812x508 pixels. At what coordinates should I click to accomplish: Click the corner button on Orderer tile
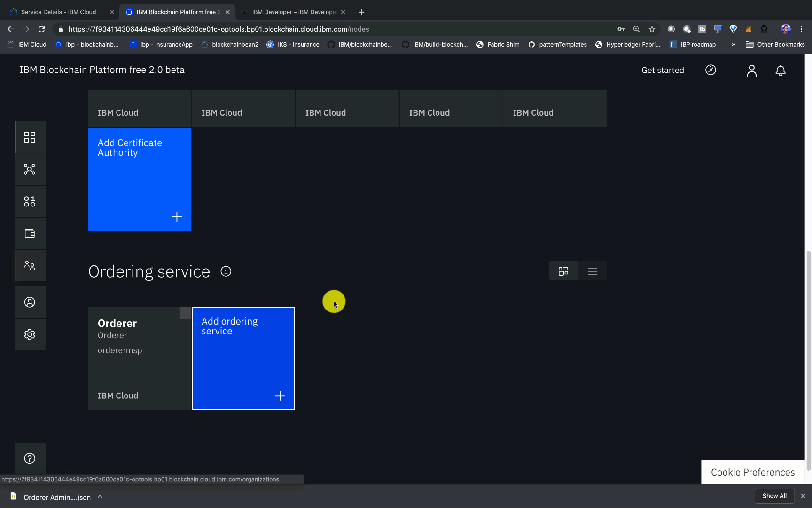click(x=185, y=313)
